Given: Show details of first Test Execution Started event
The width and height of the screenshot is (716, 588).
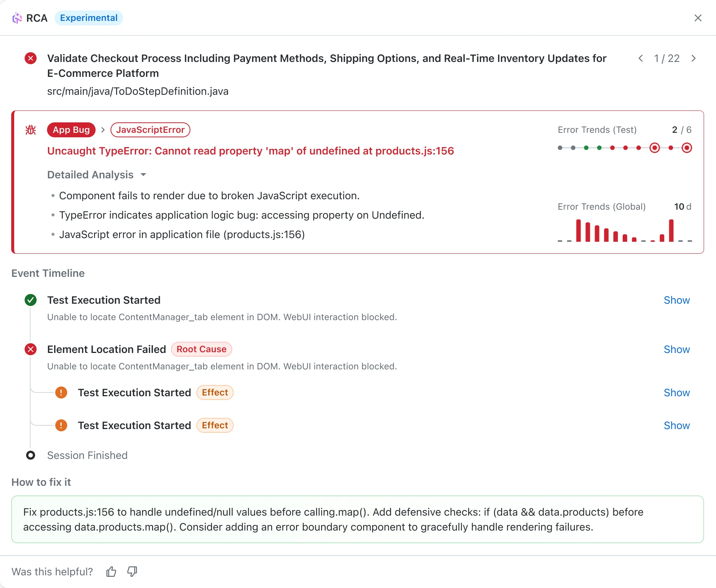Looking at the screenshot, I should point(676,300).
